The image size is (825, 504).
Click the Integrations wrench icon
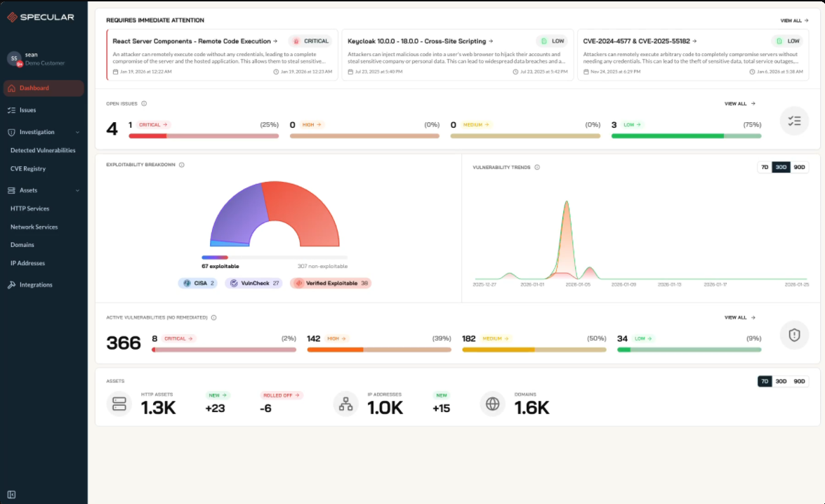[x=11, y=284]
